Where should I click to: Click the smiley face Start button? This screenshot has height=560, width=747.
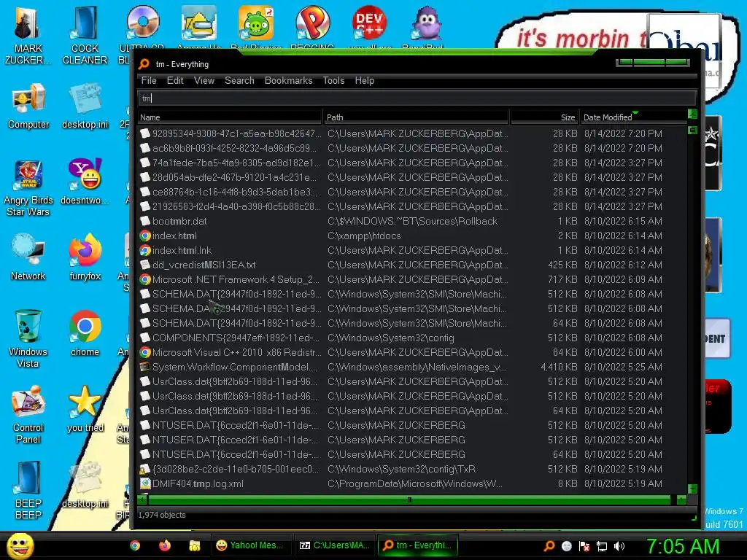[x=20, y=545]
